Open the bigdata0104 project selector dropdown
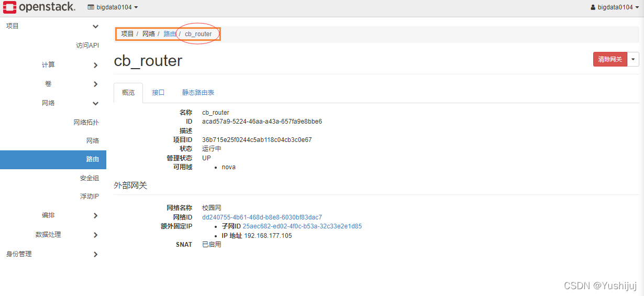644x296 pixels. coord(113,7)
